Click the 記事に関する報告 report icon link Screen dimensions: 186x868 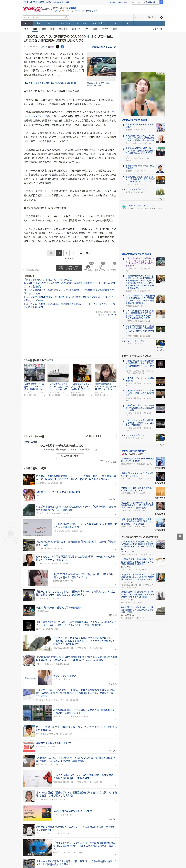[32, 270]
